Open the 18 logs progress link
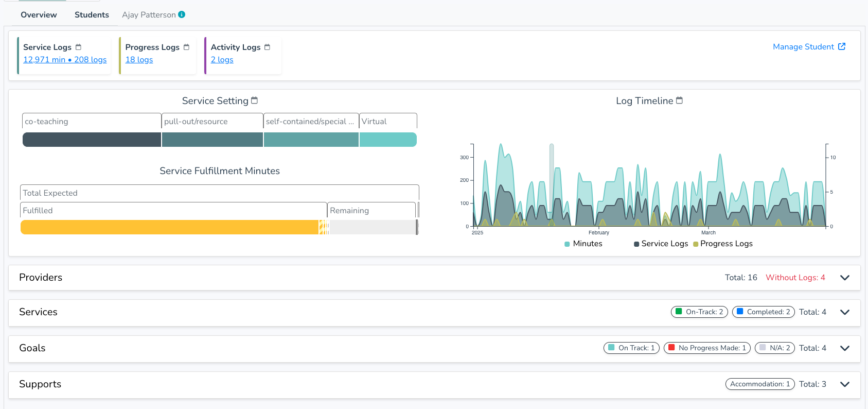868x409 pixels. 139,60
